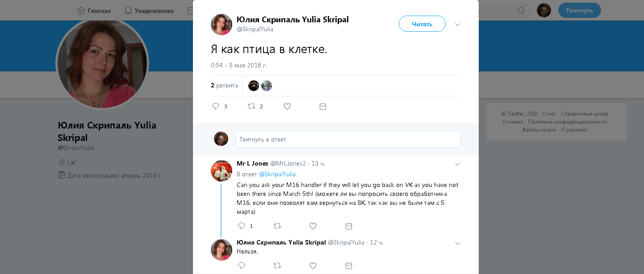Viewport: 644px width, 274px height.
Task: Reply to Yulia's "Нельзя." tweet
Action: 242,266
